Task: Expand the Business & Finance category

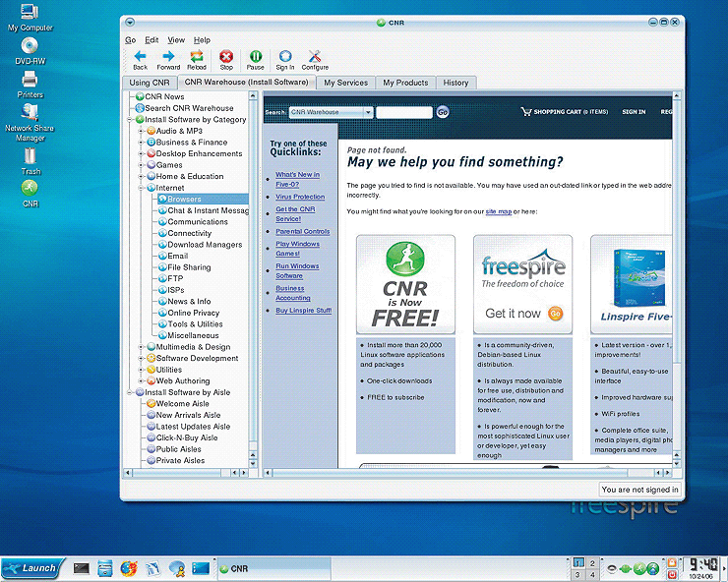Action: coord(141,143)
